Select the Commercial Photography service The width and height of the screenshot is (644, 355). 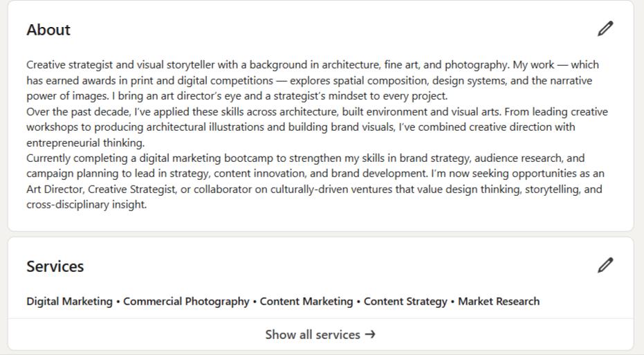click(x=186, y=302)
